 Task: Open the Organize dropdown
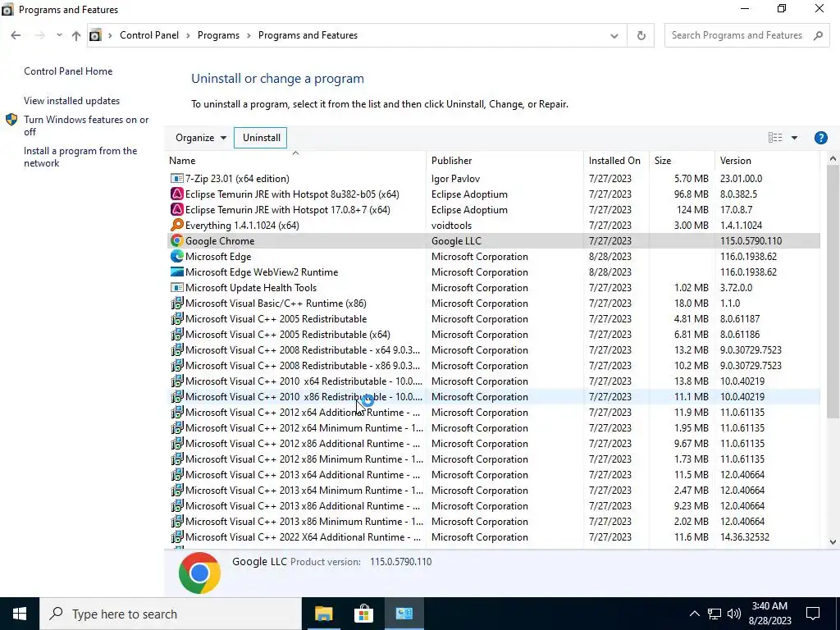[200, 138]
